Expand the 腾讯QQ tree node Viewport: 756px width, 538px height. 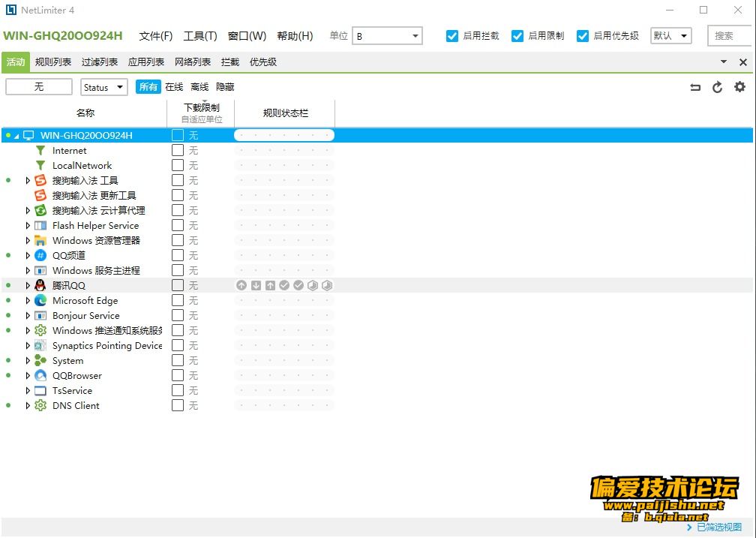pos(28,286)
